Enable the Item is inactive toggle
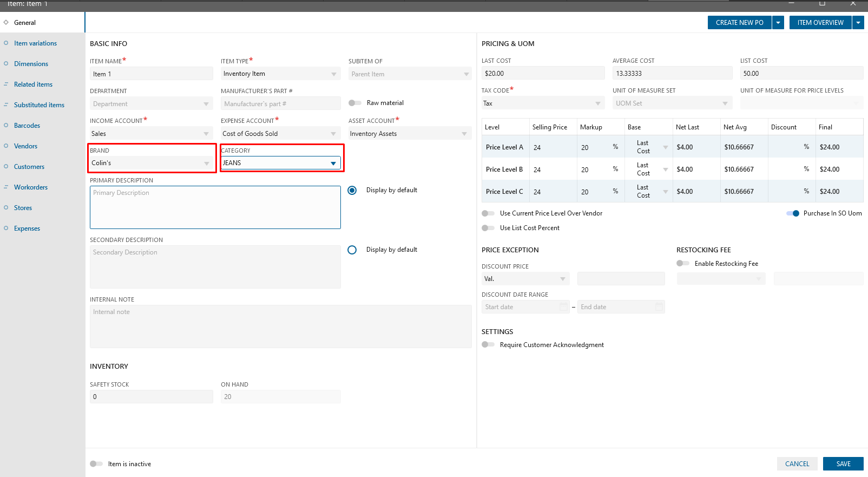868x477 pixels. click(x=96, y=464)
